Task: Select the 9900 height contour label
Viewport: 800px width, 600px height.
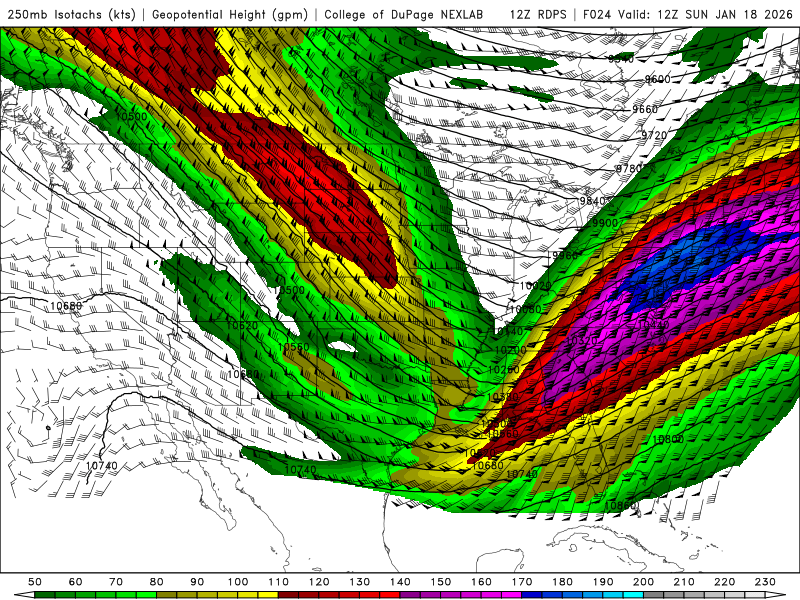Action: 605,223
